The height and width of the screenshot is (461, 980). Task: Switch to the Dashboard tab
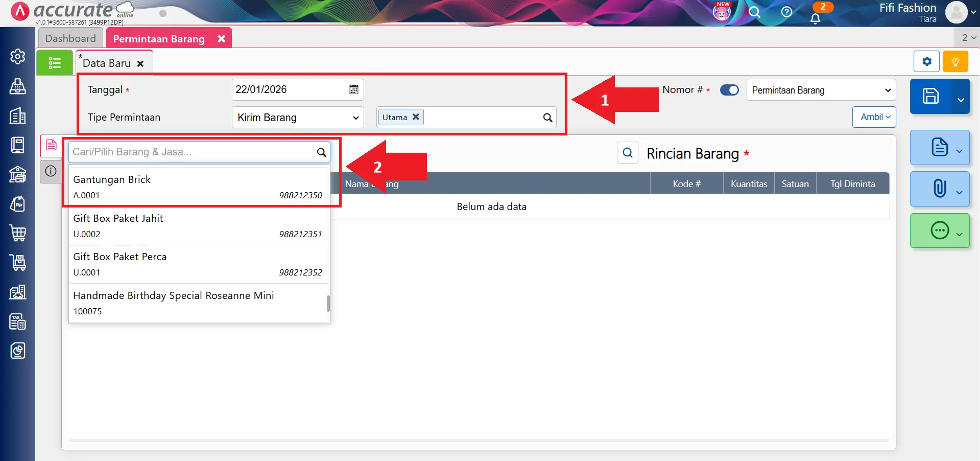click(x=70, y=38)
